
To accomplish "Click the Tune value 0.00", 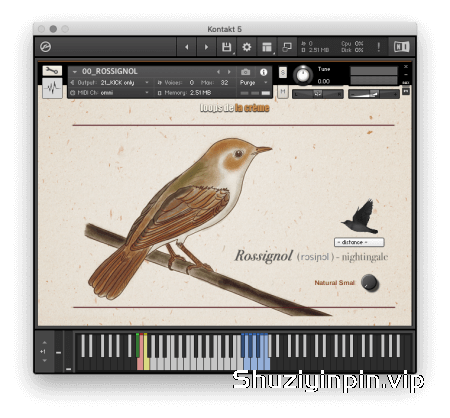I will click(324, 81).
